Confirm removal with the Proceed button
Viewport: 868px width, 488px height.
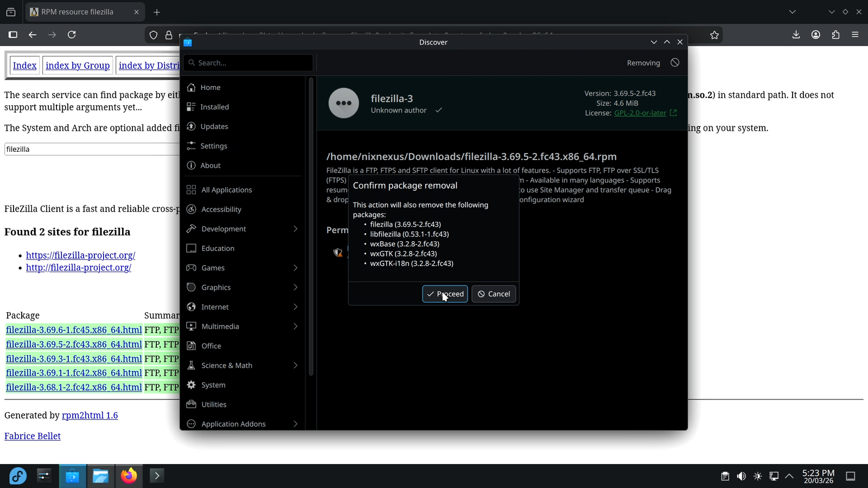(x=445, y=294)
